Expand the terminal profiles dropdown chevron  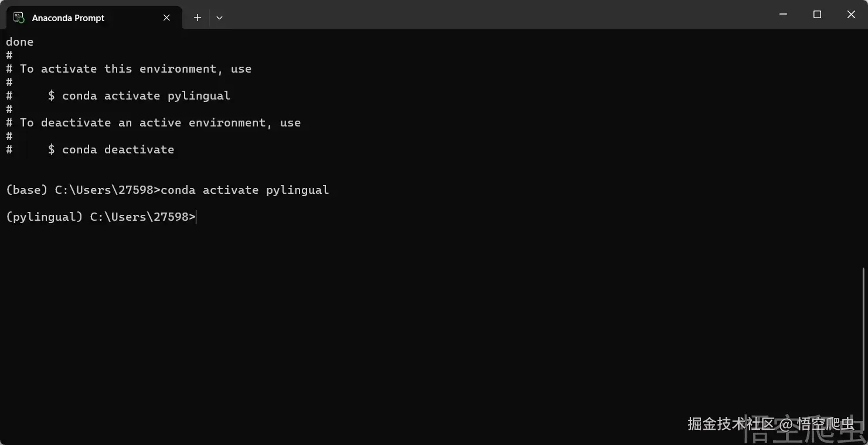(x=219, y=18)
